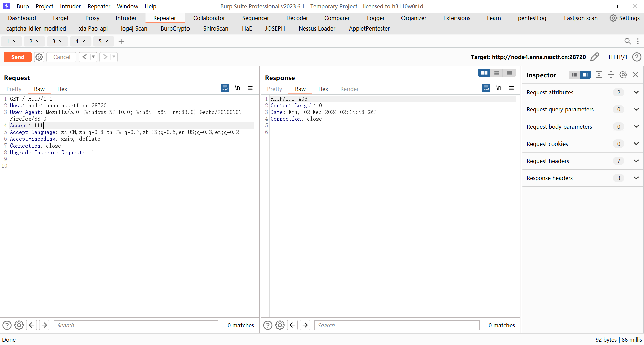Screen dimensions: 644x345
Task: Click the Cancel button
Action: (x=62, y=57)
